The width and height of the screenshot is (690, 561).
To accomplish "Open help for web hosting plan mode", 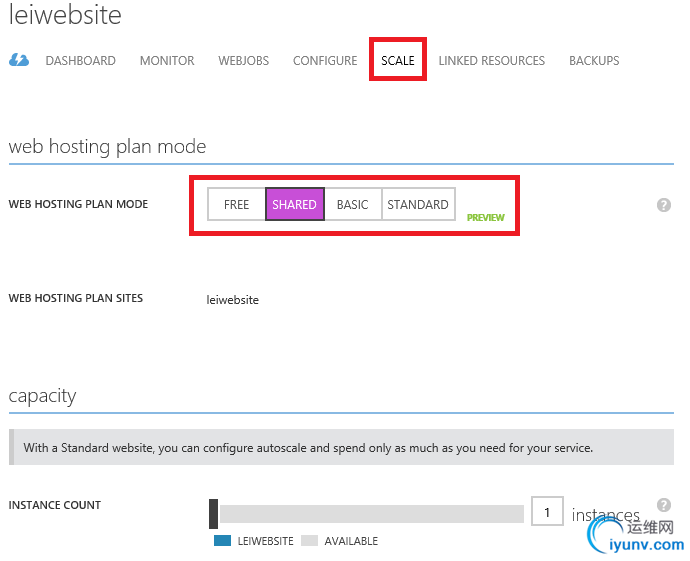I will 664,205.
